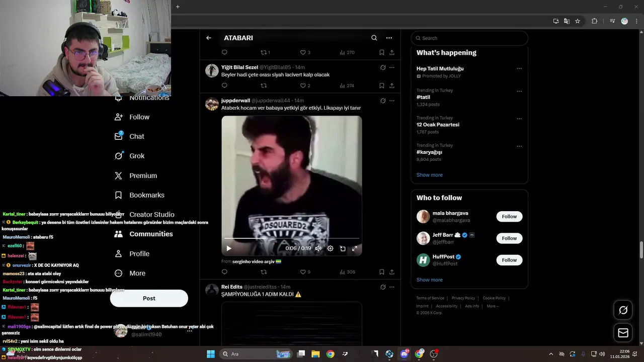Like Yiğit Bilal Sezel's post
This screenshot has height=362, width=644.
point(303,85)
